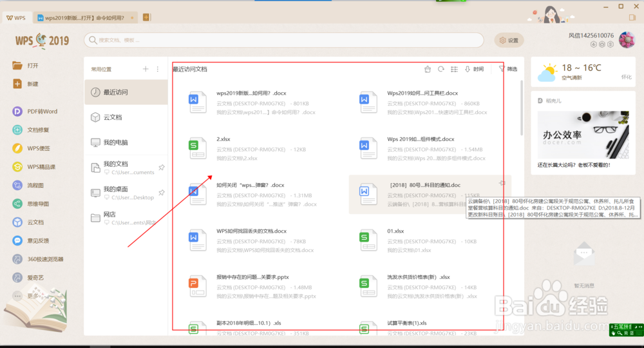
Task: Click the user avatar picture
Action: 627,40
